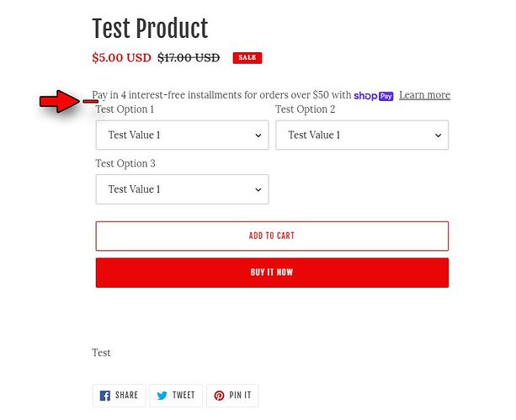Image resolution: width=516 pixels, height=420 pixels.
Task: Follow the Learn more link
Action: click(x=424, y=95)
